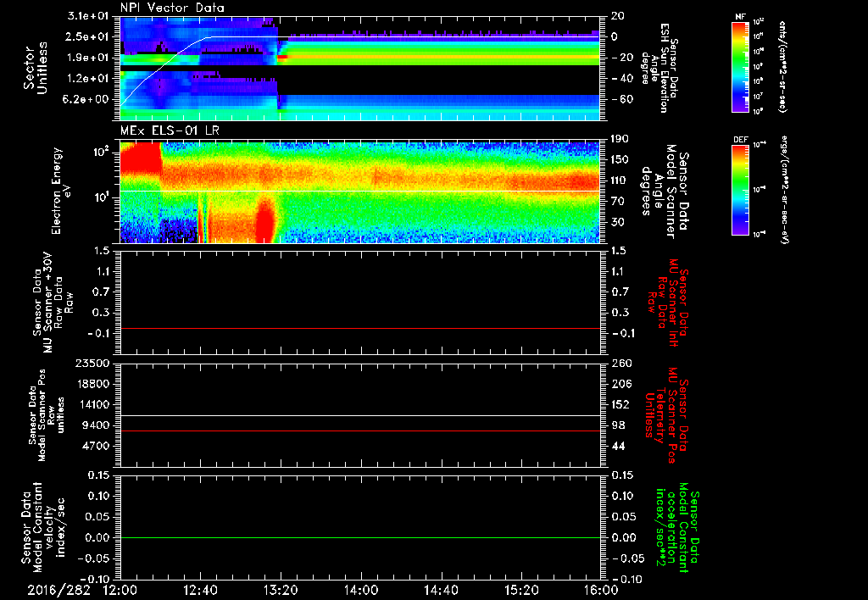Click the '1.2e+01' sector tick label
This screenshot has width=868, height=600.
pos(87,78)
